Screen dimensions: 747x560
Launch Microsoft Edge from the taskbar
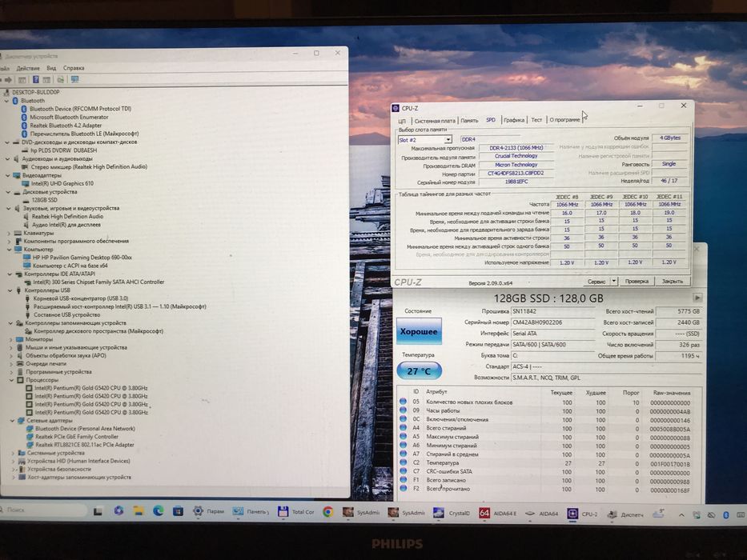click(159, 511)
